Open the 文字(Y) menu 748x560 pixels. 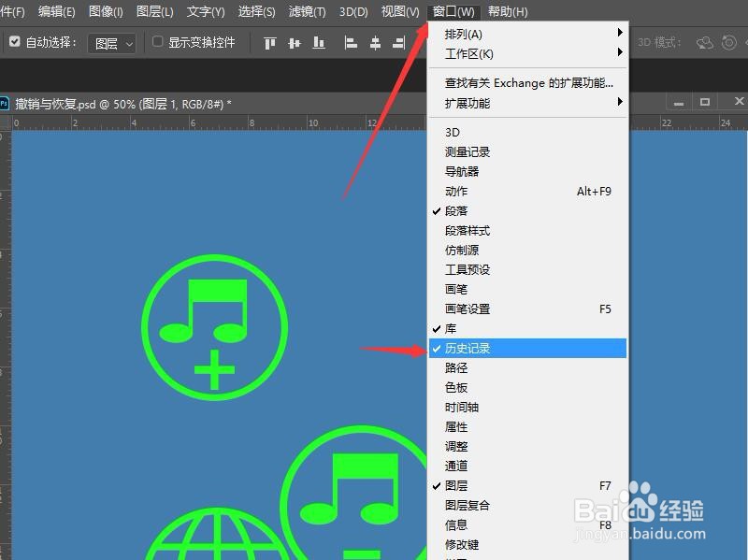coord(206,11)
